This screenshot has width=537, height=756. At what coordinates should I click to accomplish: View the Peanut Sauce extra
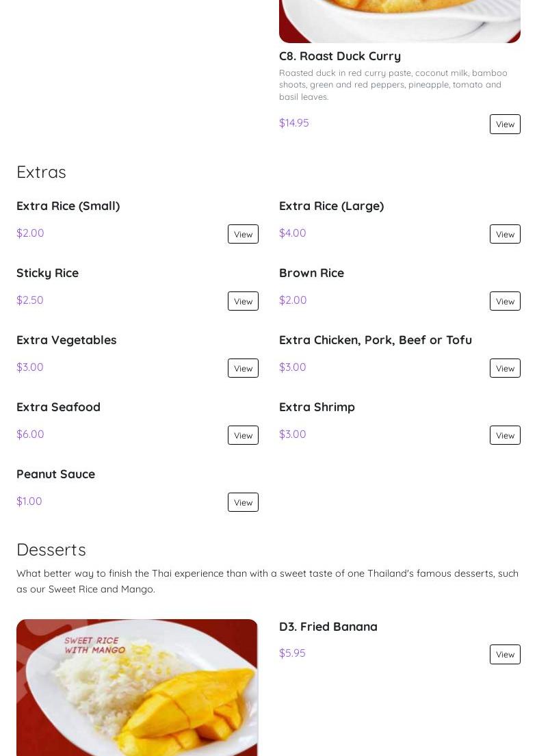point(243,502)
